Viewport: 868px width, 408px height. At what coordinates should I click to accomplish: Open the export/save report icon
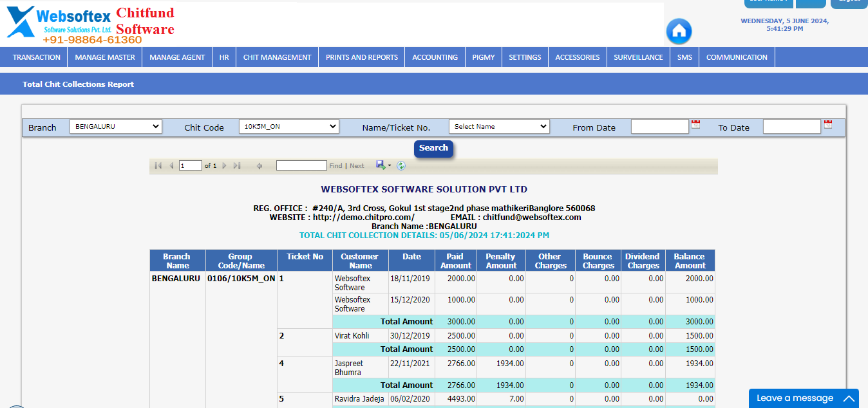click(x=380, y=165)
